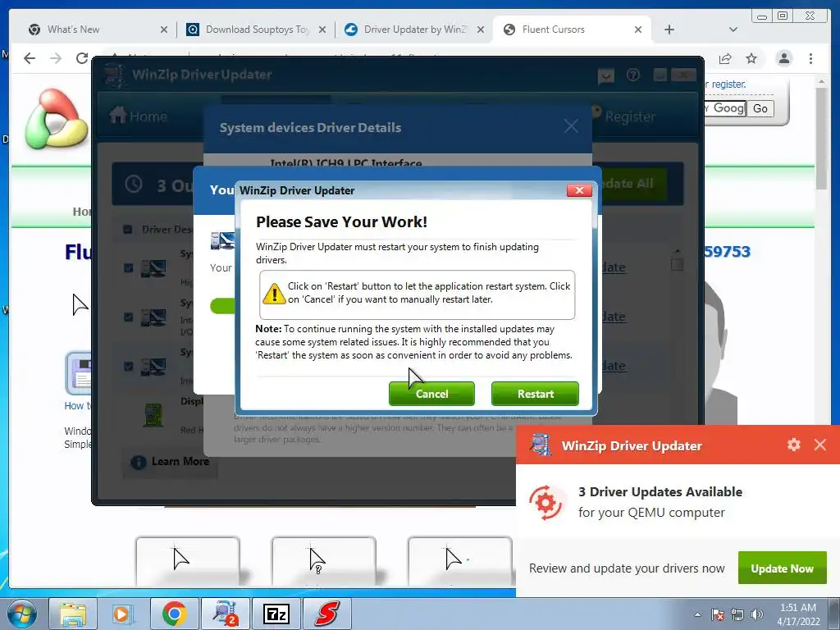The height and width of the screenshot is (630, 840).
Task: Click the yellow warning triangle icon
Action: tap(274, 293)
